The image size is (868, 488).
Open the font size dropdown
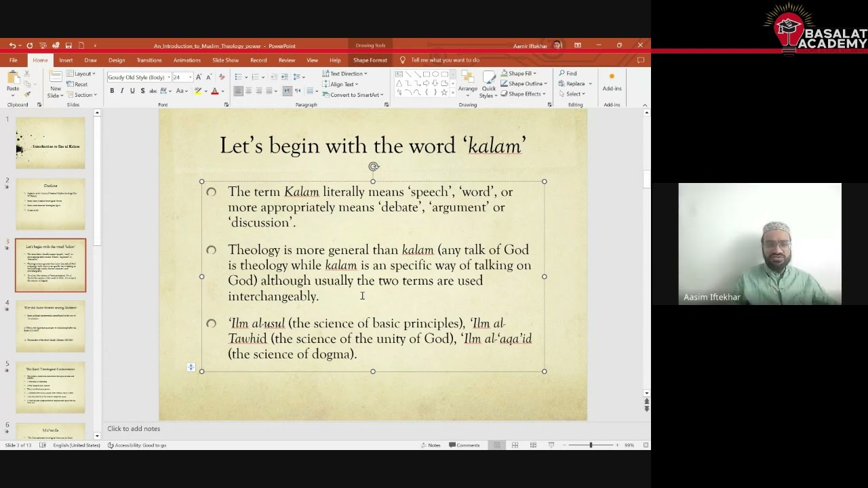pyautogui.click(x=190, y=77)
